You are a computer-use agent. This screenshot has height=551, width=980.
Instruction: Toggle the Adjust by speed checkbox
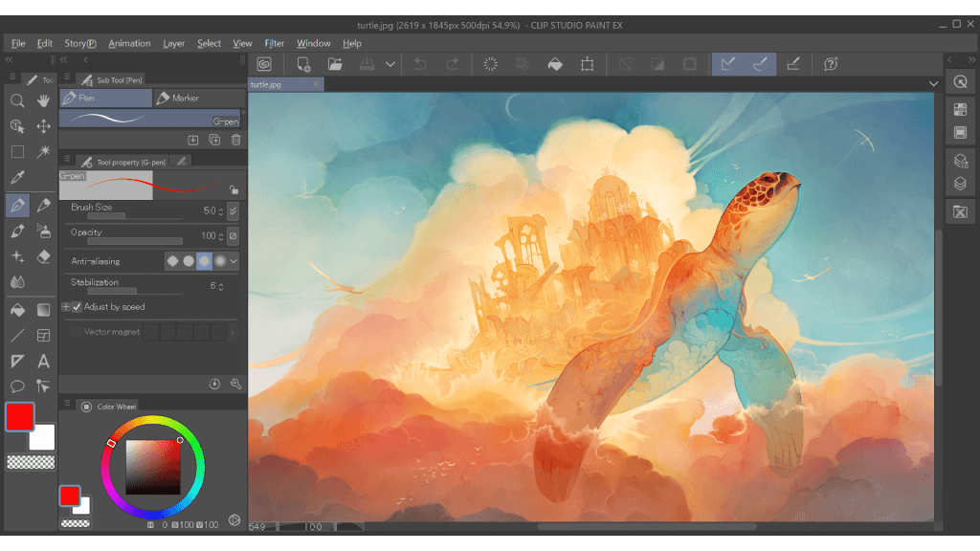pyautogui.click(x=78, y=307)
